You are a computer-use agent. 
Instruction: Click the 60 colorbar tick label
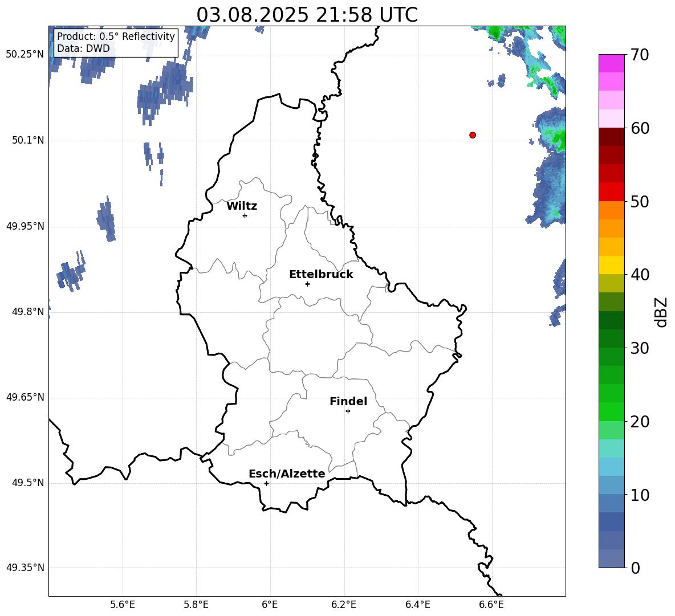[x=640, y=128]
